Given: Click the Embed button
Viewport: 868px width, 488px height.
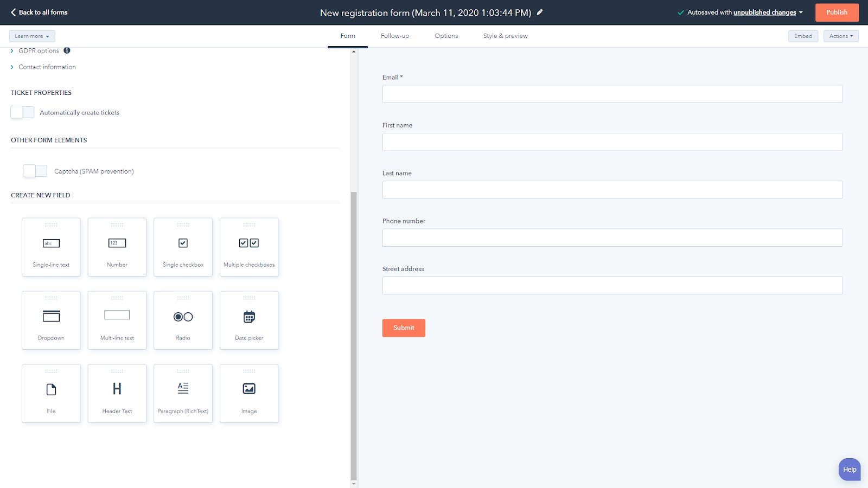Looking at the screenshot, I should pyautogui.click(x=803, y=36).
